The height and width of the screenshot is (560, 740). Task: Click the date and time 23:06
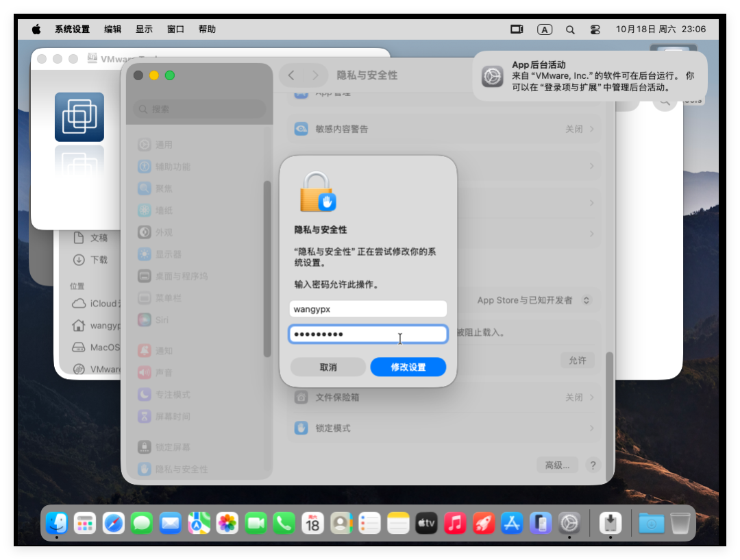pos(661,29)
